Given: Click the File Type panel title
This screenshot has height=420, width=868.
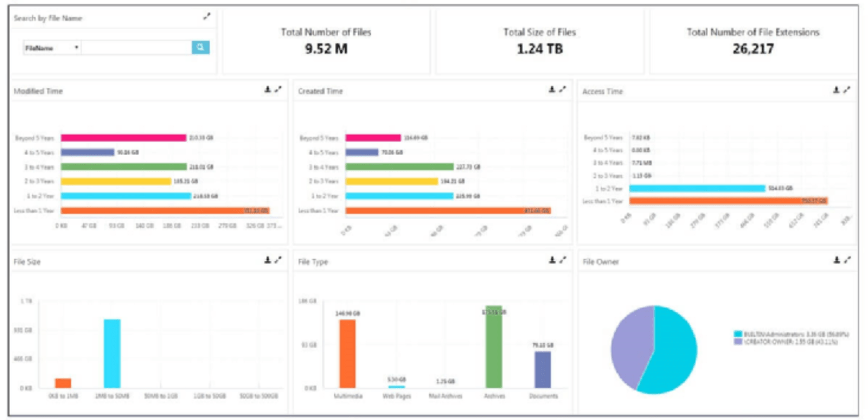Looking at the screenshot, I should [313, 262].
